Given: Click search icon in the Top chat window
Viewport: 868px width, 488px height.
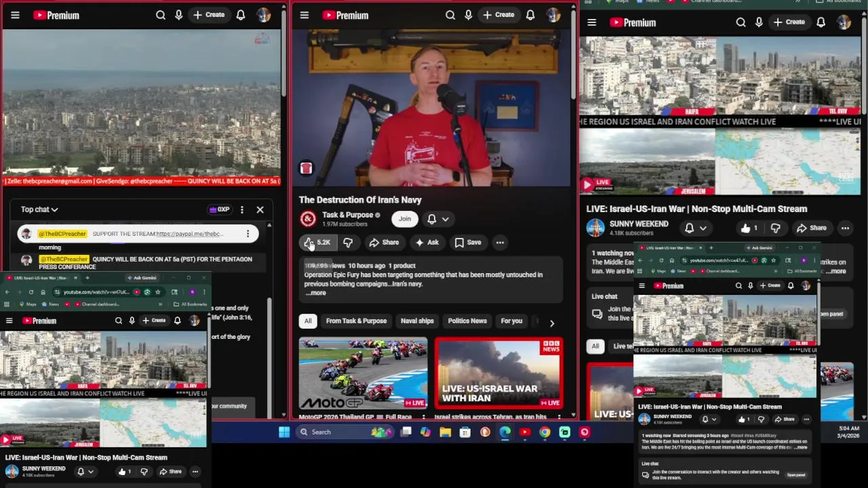Looking at the screenshot, I should [x=161, y=15].
